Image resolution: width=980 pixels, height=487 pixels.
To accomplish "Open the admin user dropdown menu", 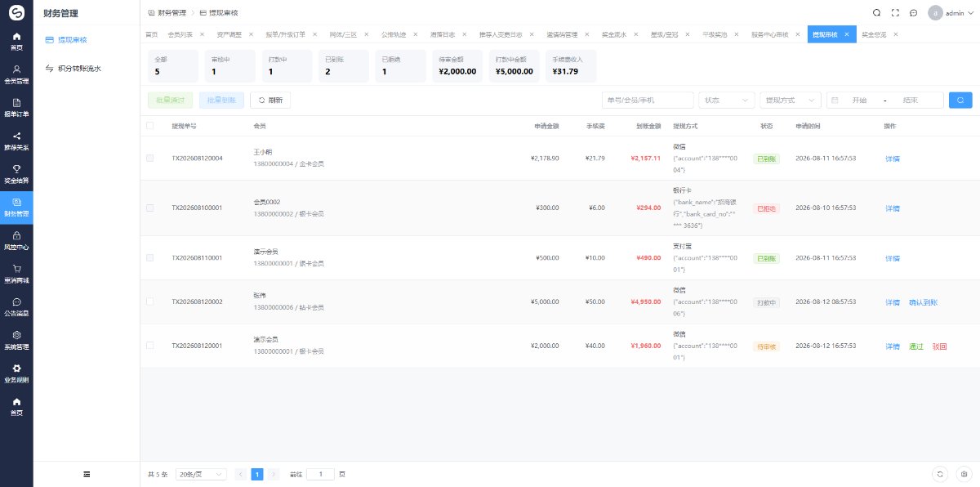I will [952, 13].
